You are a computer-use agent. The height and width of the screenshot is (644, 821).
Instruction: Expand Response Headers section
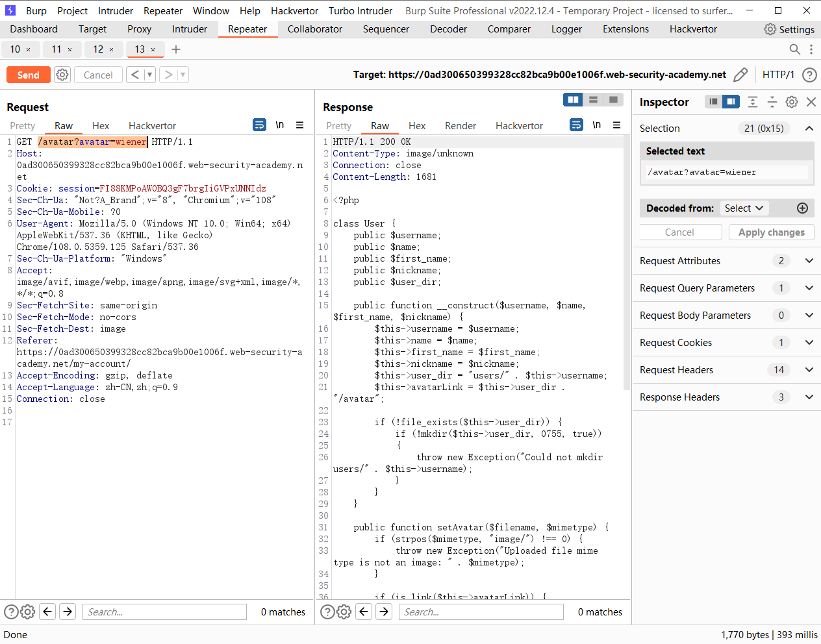[x=809, y=397]
